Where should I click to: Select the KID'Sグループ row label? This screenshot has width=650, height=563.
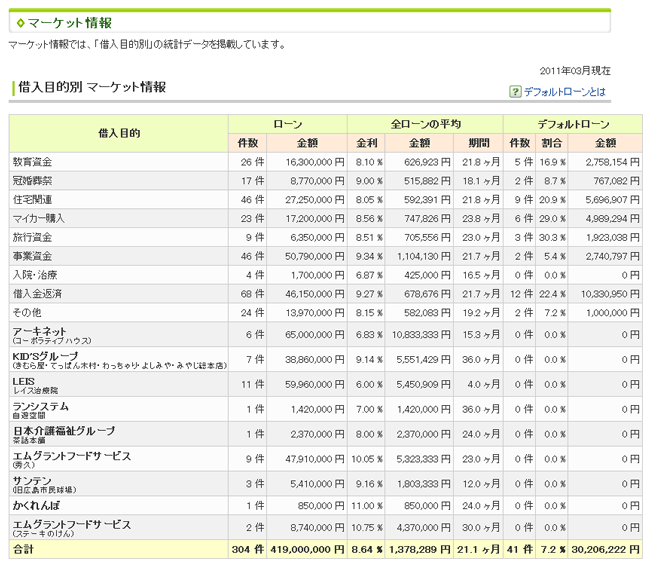point(45,356)
